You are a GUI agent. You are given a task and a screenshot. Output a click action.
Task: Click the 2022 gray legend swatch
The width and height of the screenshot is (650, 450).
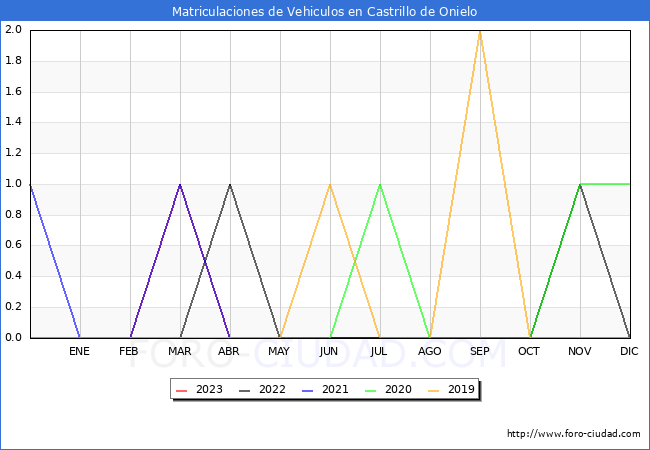(x=245, y=390)
